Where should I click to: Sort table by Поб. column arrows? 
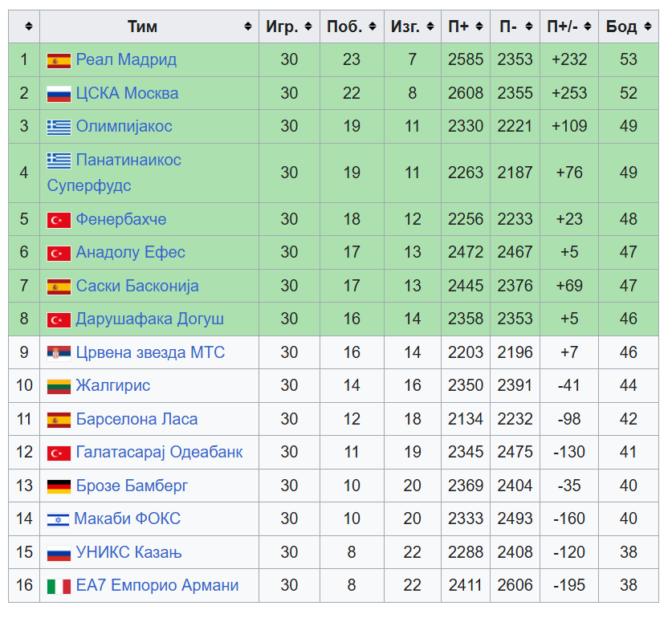[373, 26]
